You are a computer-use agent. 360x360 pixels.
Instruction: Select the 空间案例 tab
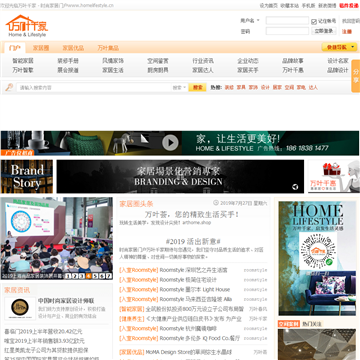[x=289, y=324]
